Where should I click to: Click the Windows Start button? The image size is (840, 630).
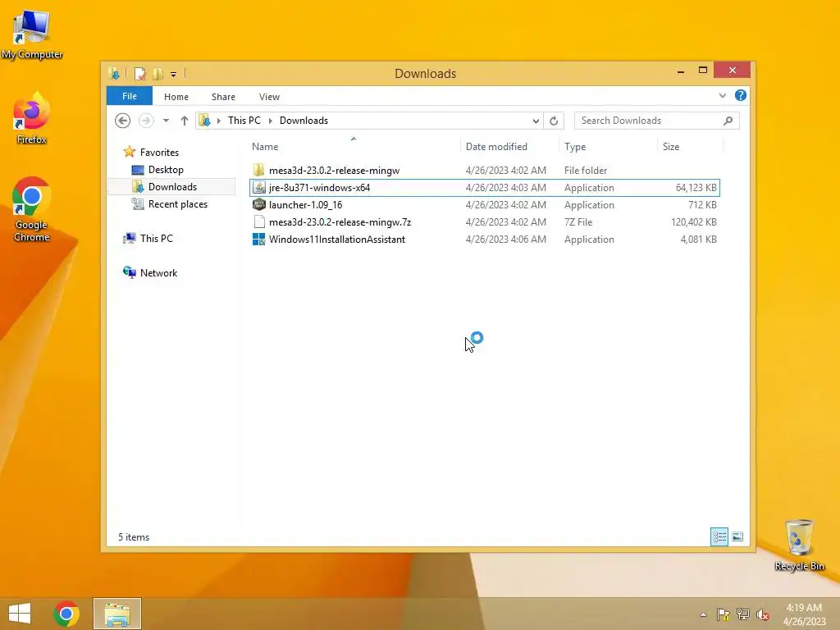(20, 614)
